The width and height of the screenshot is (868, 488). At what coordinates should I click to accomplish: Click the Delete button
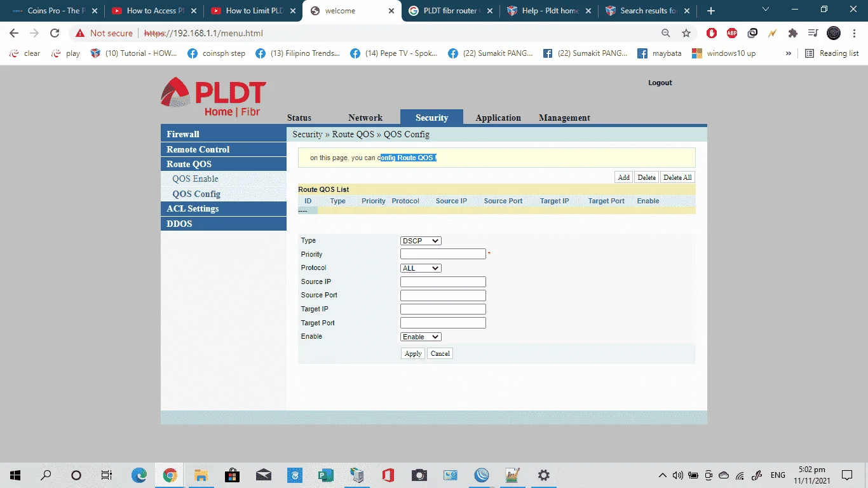click(647, 177)
